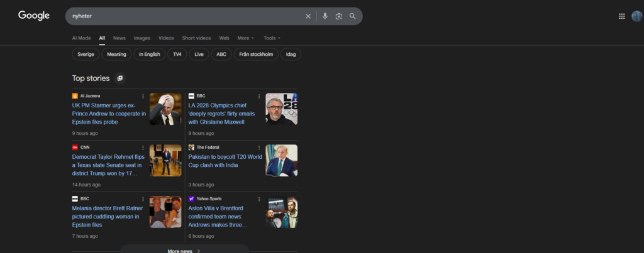
Task: Select the Från stockholm chip
Action: (257, 54)
